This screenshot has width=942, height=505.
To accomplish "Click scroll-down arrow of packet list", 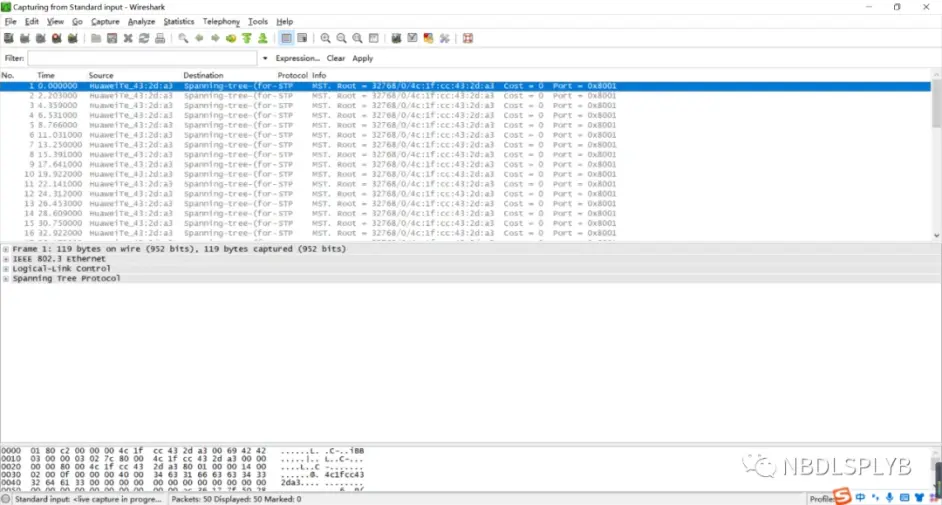I will tap(937, 236).
